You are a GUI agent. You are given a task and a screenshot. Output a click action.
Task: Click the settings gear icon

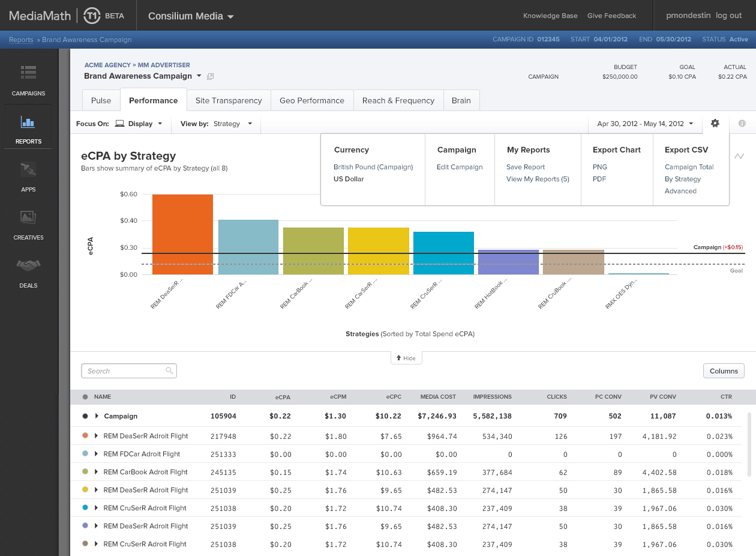(715, 124)
